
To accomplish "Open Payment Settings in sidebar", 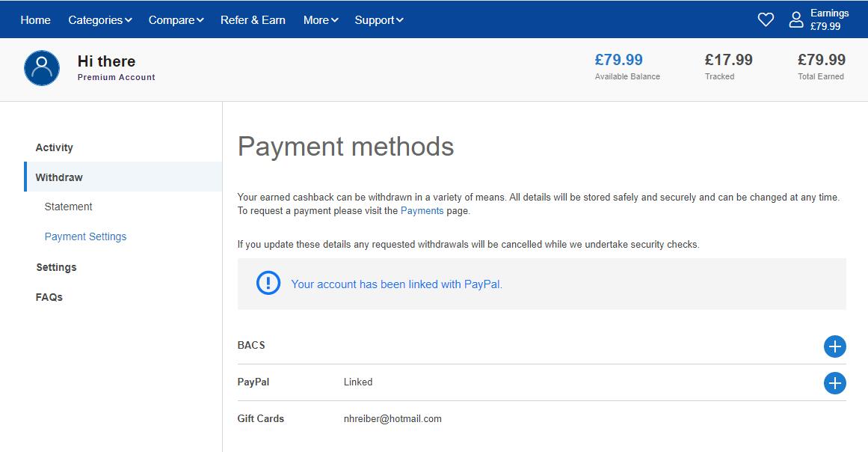I will (85, 236).
